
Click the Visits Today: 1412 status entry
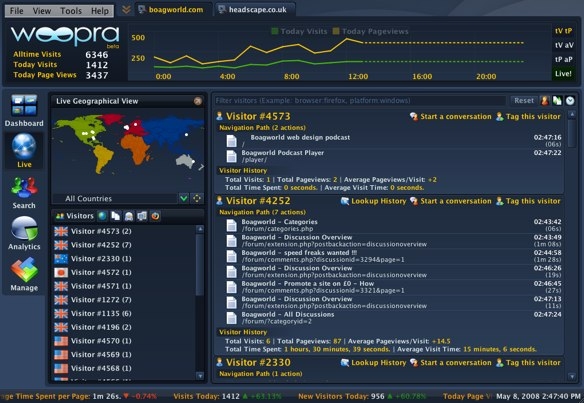(x=227, y=397)
